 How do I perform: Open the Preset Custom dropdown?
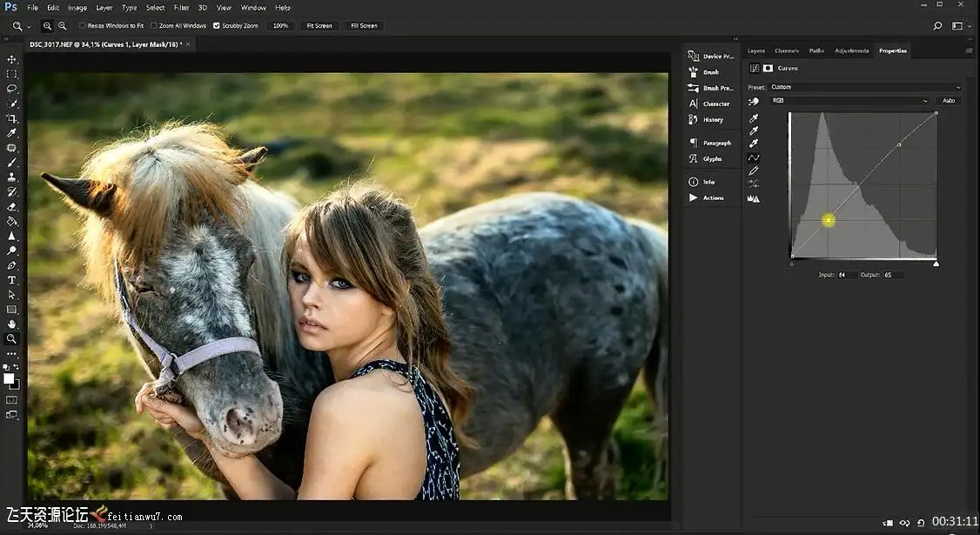coord(865,87)
